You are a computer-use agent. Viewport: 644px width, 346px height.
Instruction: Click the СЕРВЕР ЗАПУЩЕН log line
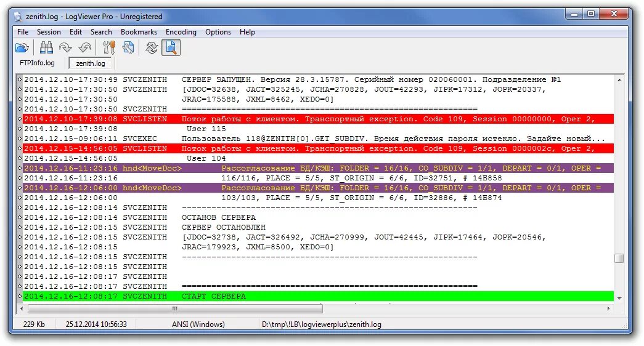[319, 79]
